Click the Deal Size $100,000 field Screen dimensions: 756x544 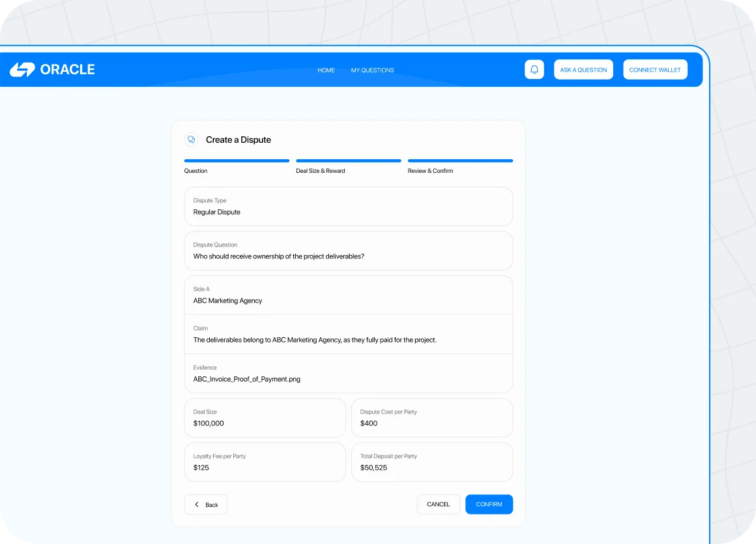265,418
